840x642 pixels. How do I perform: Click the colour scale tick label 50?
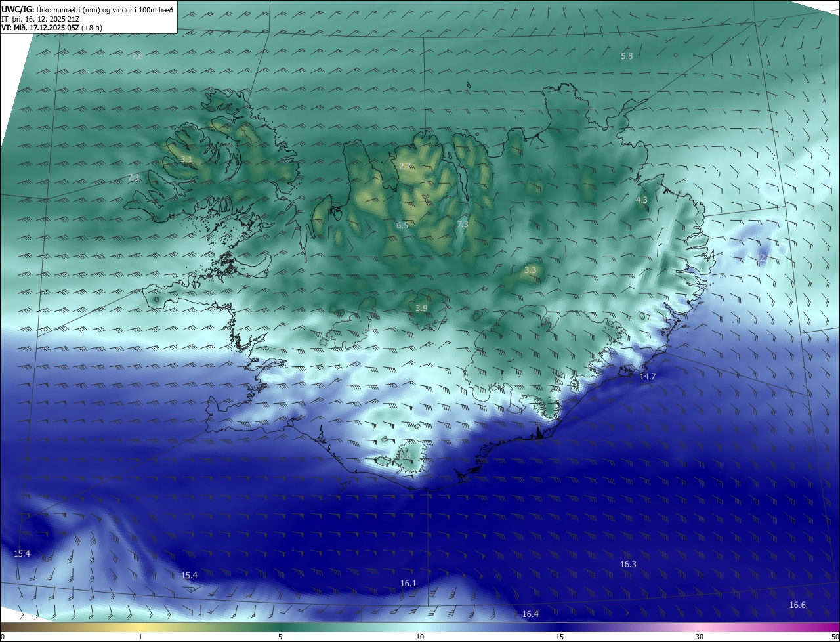(835, 637)
